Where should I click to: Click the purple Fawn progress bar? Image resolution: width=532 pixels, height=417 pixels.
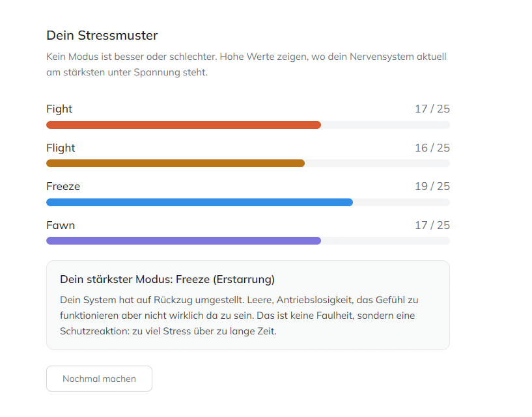click(183, 241)
